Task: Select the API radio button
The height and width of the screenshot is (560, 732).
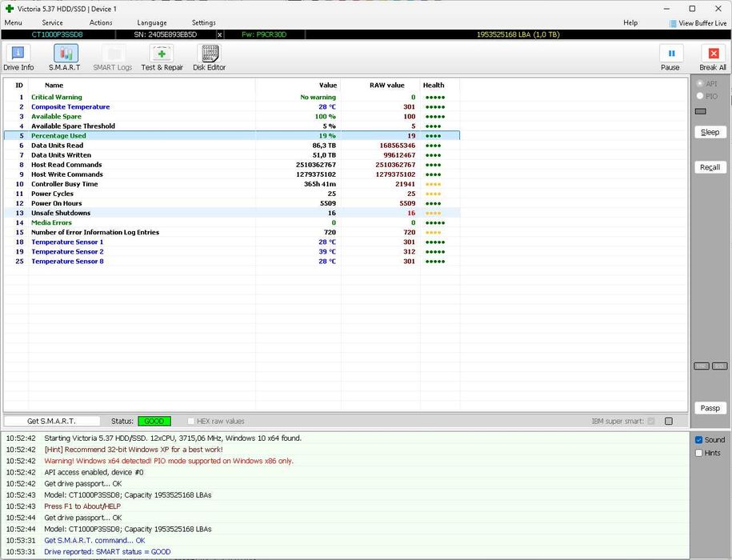Action: tap(700, 83)
